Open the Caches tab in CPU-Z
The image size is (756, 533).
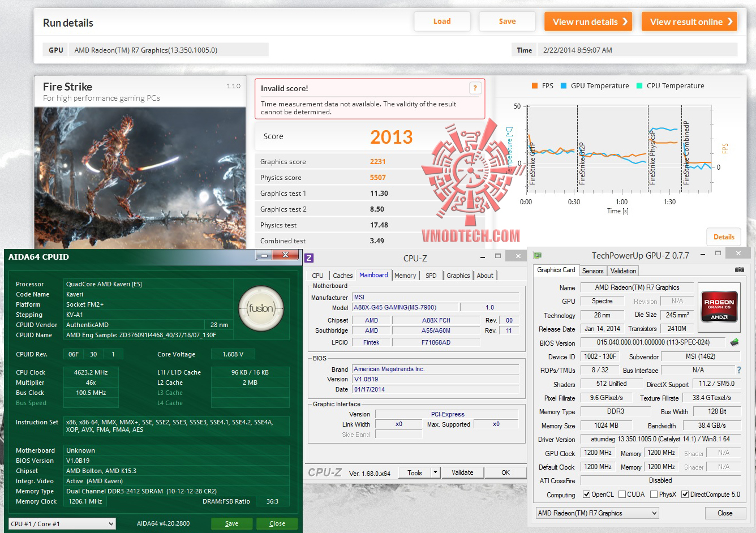pyautogui.click(x=343, y=276)
